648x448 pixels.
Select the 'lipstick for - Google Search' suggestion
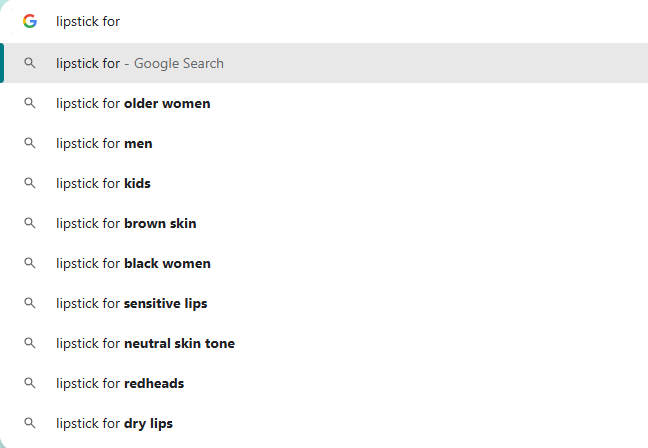(324, 63)
